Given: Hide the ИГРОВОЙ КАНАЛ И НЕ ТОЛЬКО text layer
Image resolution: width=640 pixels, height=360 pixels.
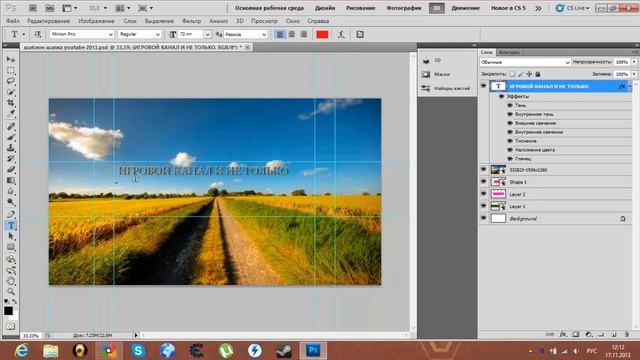Looking at the screenshot, I should click(x=484, y=86).
